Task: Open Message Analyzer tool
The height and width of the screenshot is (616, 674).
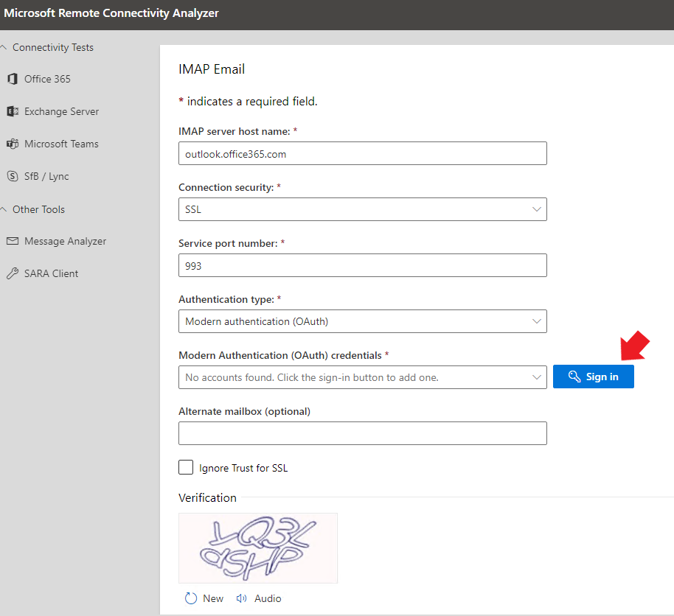Action: coord(66,241)
